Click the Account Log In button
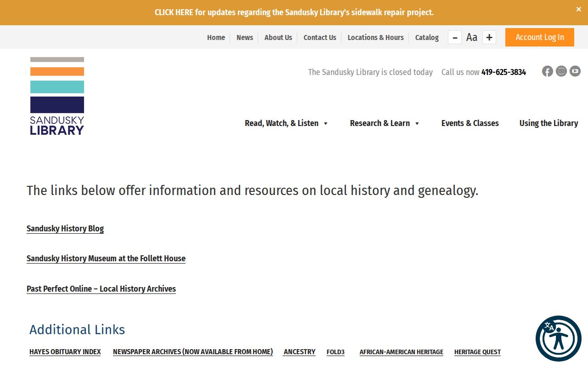Screen dimensions: 588x368 [x=540, y=37]
